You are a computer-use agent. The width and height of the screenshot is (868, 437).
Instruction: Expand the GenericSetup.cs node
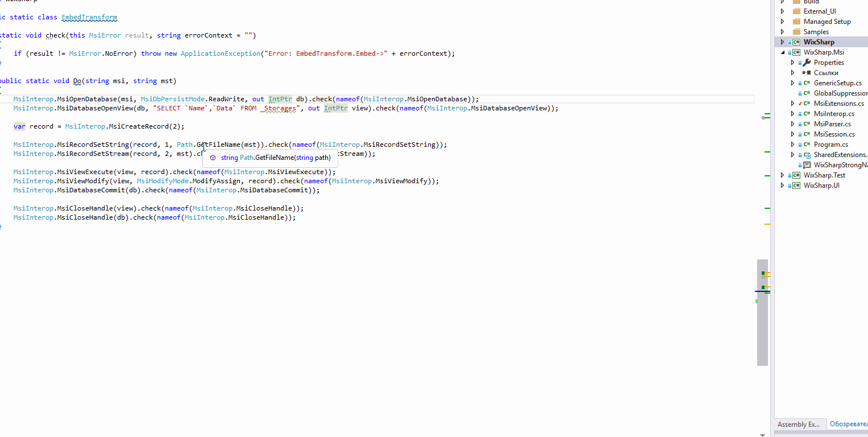(x=793, y=83)
